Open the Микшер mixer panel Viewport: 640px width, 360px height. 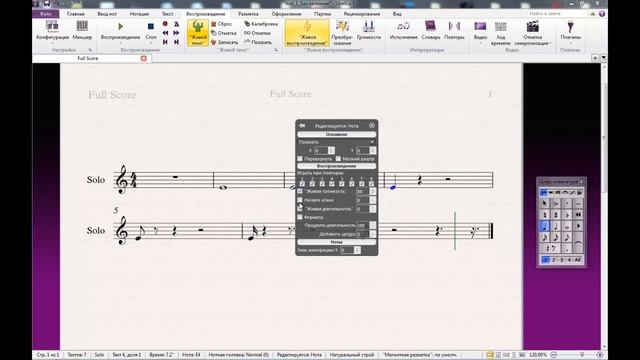coord(82,31)
